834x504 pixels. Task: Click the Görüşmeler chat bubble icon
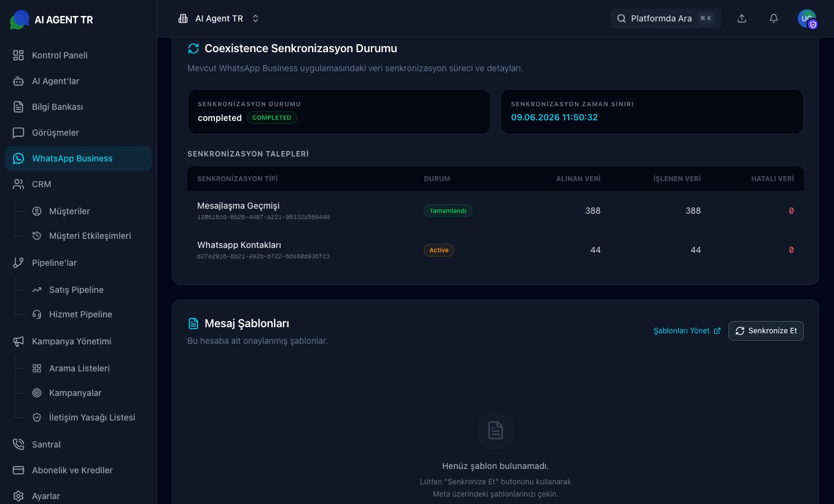(18, 133)
